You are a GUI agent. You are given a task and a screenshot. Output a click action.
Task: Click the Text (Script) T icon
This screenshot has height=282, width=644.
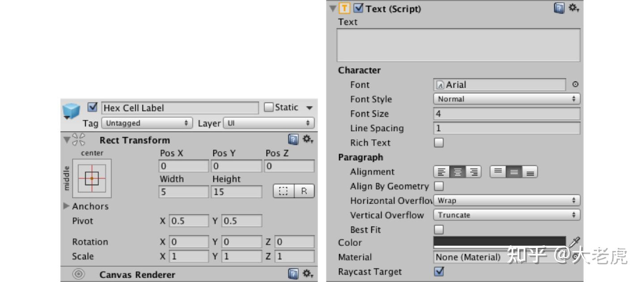point(345,8)
